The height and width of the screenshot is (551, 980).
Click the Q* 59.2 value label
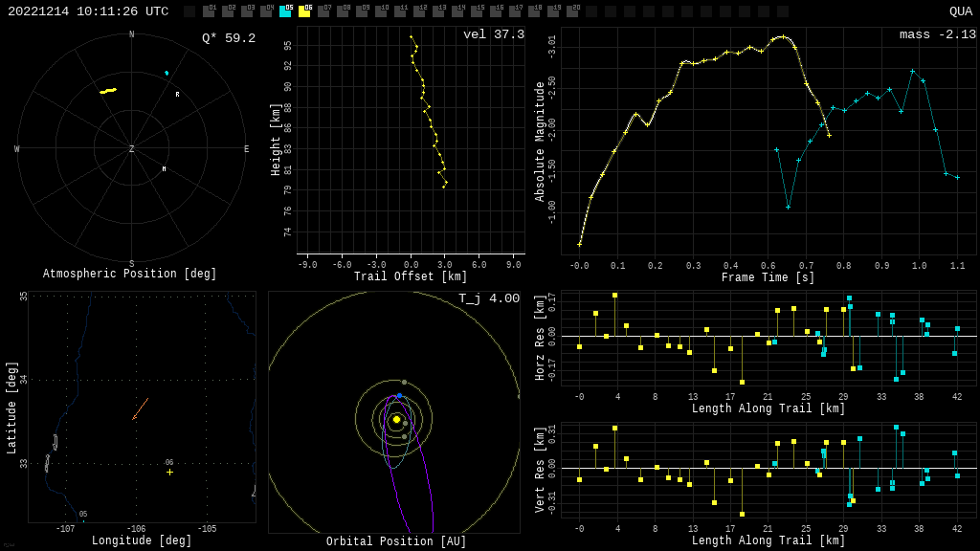click(228, 38)
